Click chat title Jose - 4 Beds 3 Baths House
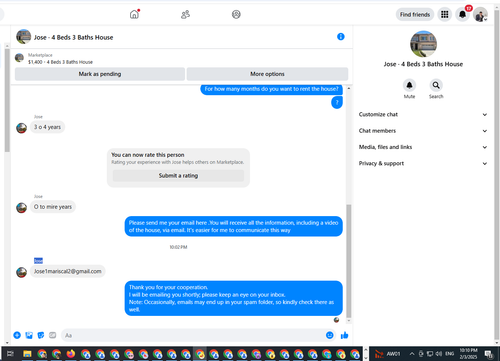 (x=73, y=37)
